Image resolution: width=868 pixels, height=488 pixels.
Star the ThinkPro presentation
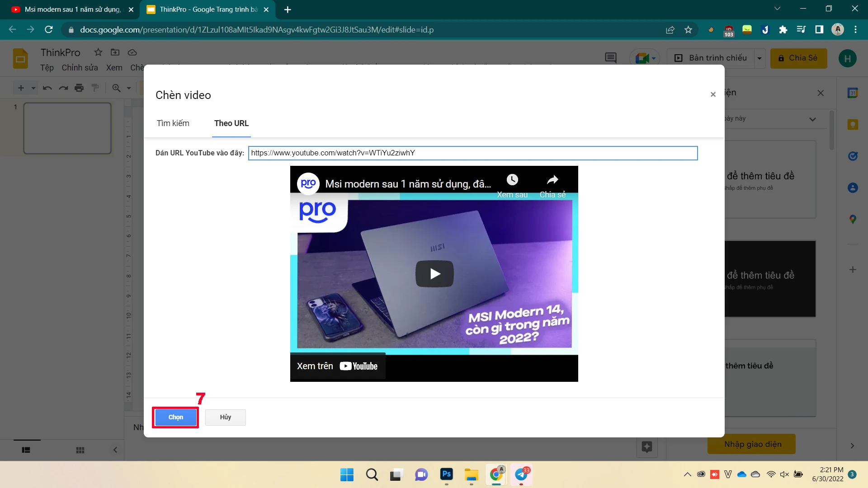[x=98, y=52]
